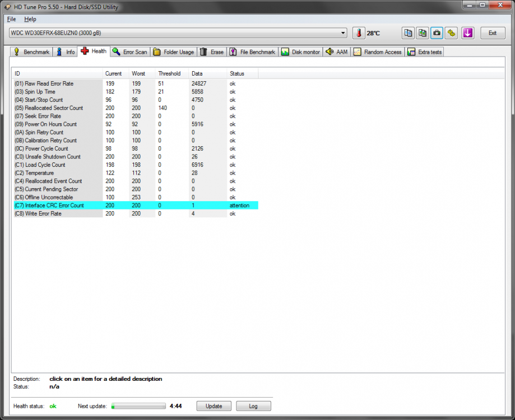This screenshot has width=515, height=420.
Task: Click the Log button
Action: click(x=253, y=406)
